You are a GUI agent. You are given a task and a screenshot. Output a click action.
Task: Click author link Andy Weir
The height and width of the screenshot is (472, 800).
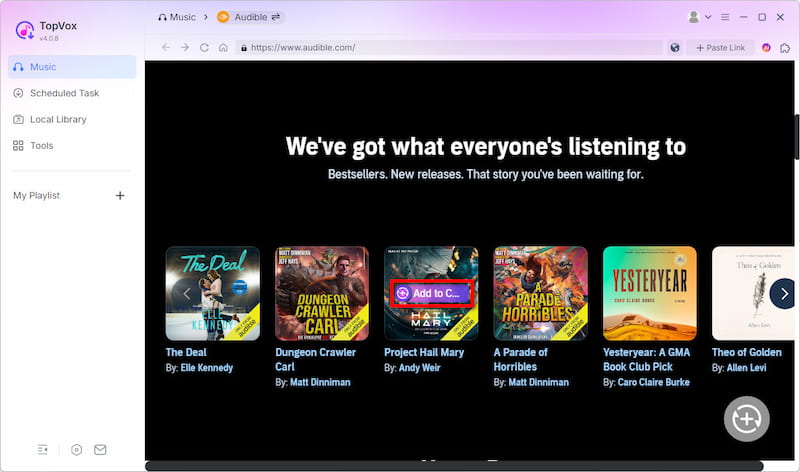click(419, 367)
